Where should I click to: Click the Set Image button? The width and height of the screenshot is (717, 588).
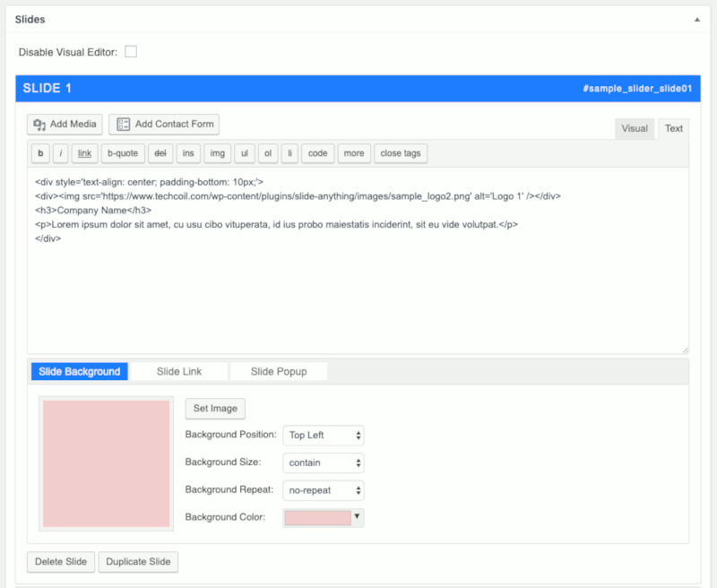click(x=214, y=409)
